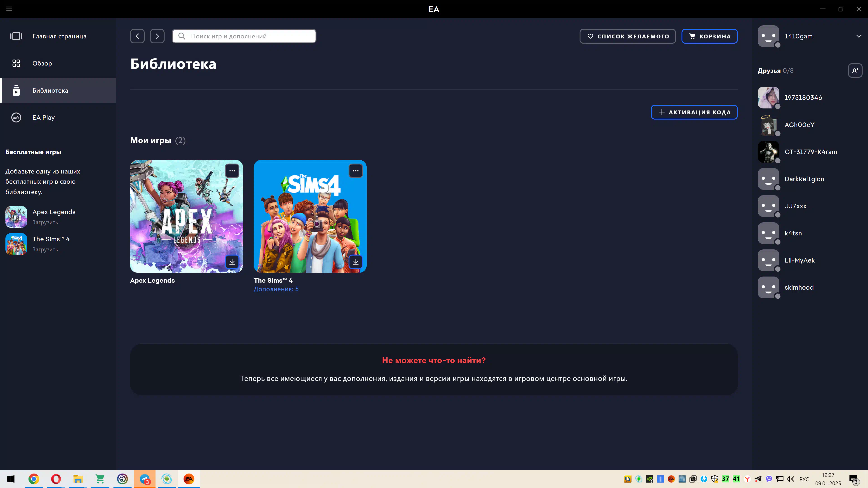Open Apex Legends three-dots options menu

tap(232, 171)
